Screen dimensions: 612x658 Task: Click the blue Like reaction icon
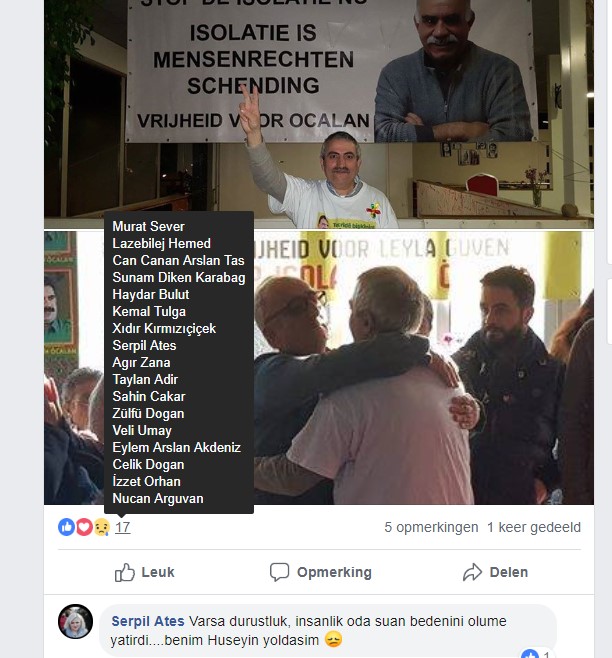coord(66,527)
